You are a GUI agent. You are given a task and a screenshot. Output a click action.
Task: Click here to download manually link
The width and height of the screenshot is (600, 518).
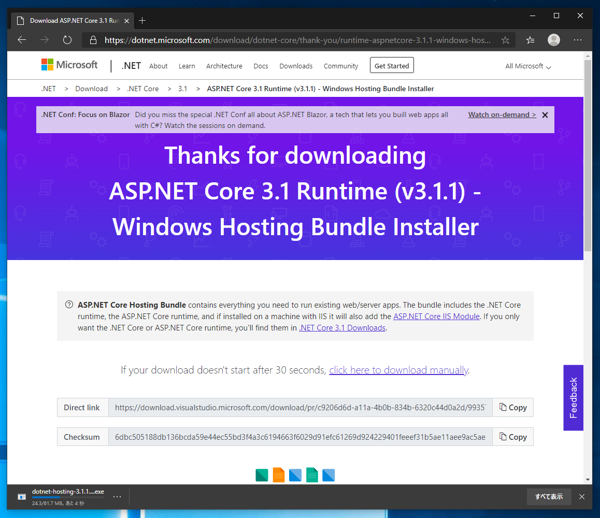click(x=399, y=370)
